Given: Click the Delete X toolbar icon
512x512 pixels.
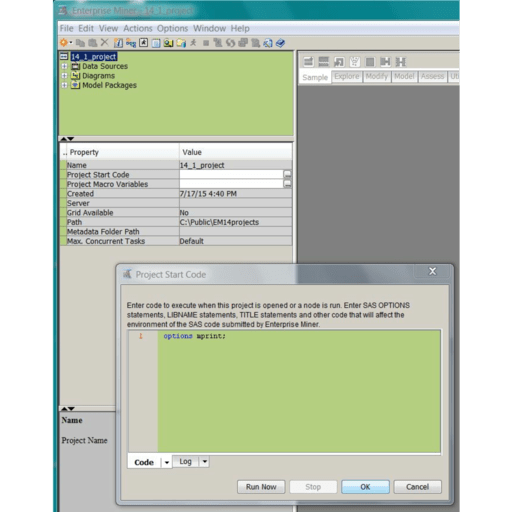Looking at the screenshot, I should click(105, 42).
